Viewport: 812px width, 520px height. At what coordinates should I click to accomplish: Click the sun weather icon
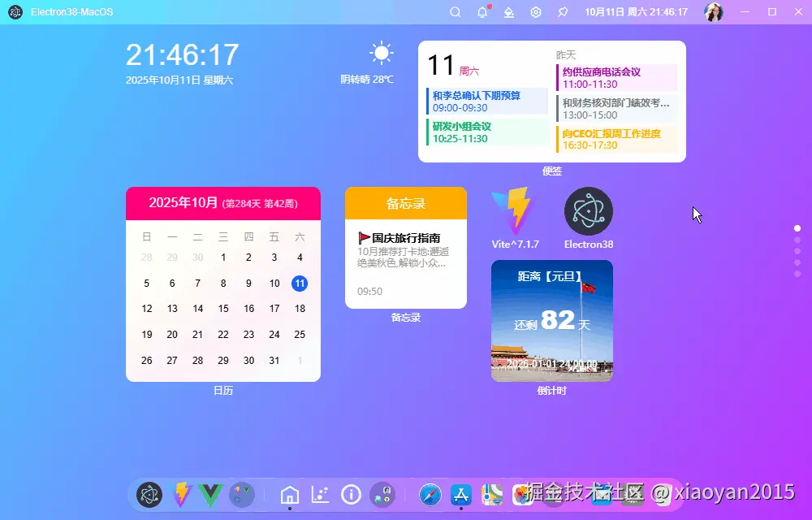point(381,53)
